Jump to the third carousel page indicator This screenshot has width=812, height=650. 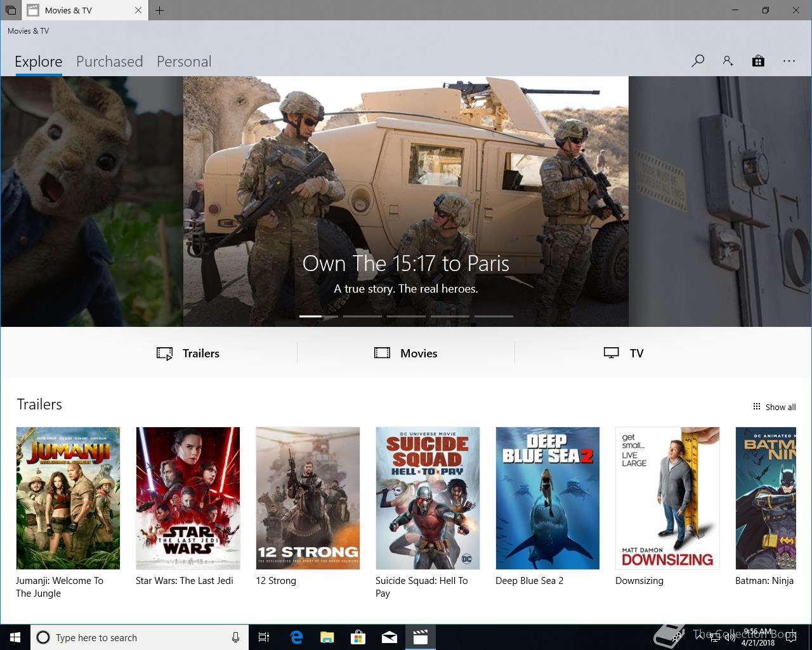click(406, 316)
